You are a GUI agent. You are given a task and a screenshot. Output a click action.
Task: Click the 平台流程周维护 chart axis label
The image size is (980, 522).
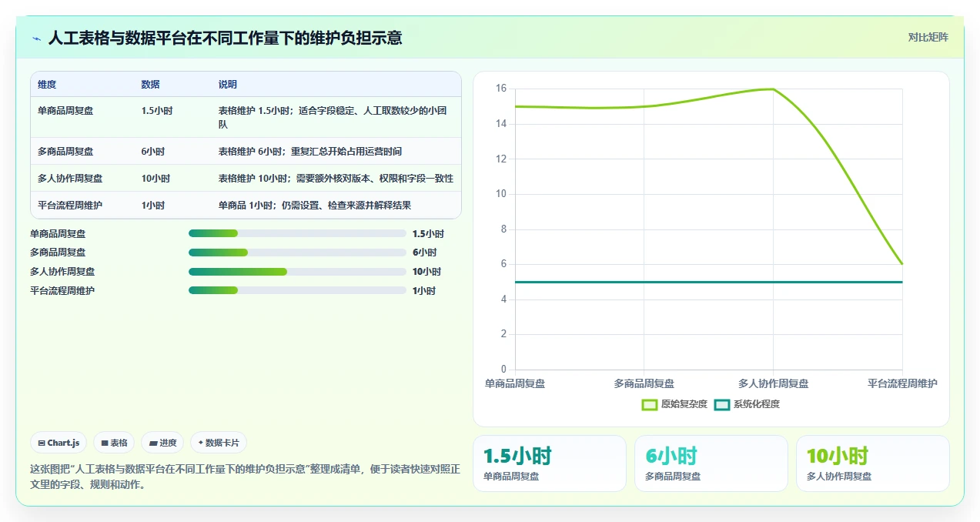click(902, 383)
